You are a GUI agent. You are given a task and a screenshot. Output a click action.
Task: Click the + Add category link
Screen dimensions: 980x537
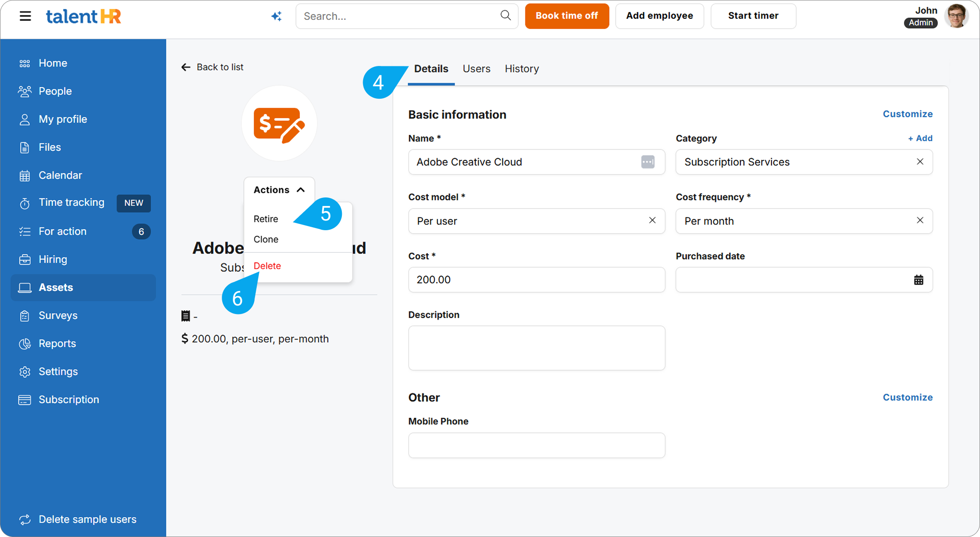point(920,138)
